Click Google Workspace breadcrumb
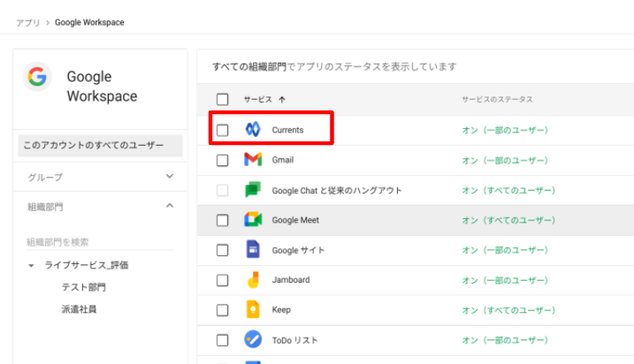The image size is (634, 364). click(89, 23)
